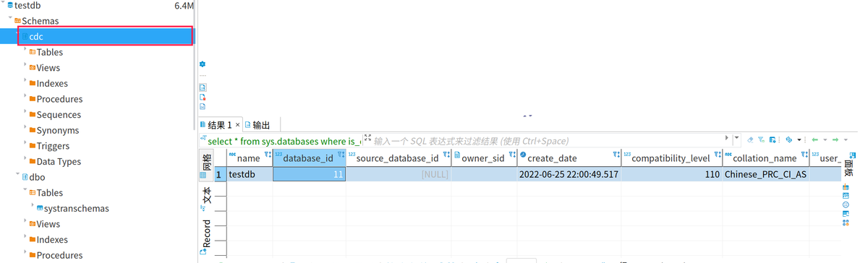Image resolution: width=868 pixels, height=263 pixels.
Task: Save filter settings icon
Action: 773,139
